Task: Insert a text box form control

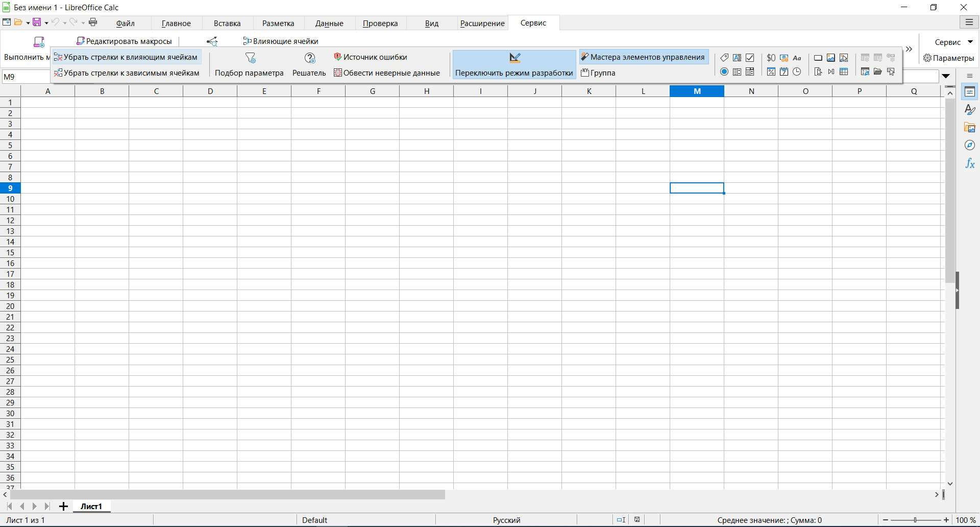Action: point(737,58)
